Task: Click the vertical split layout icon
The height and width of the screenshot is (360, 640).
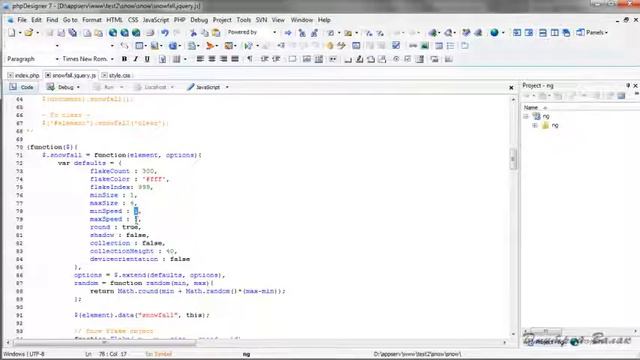Action: pos(554,33)
